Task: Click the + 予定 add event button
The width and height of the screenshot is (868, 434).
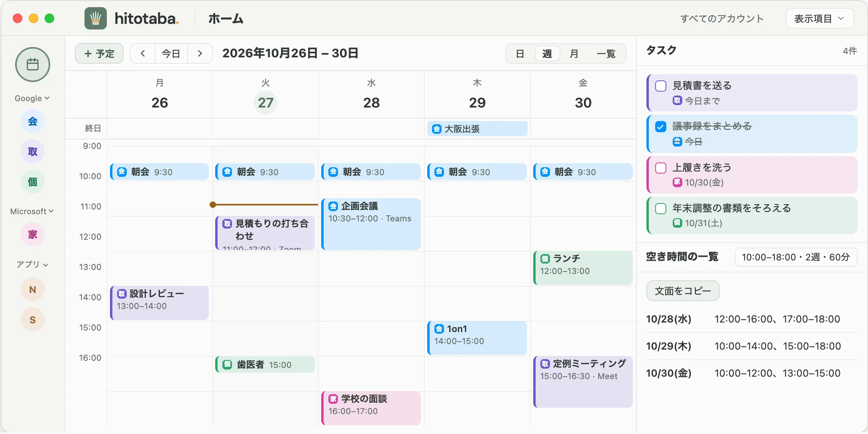Action: 99,53
